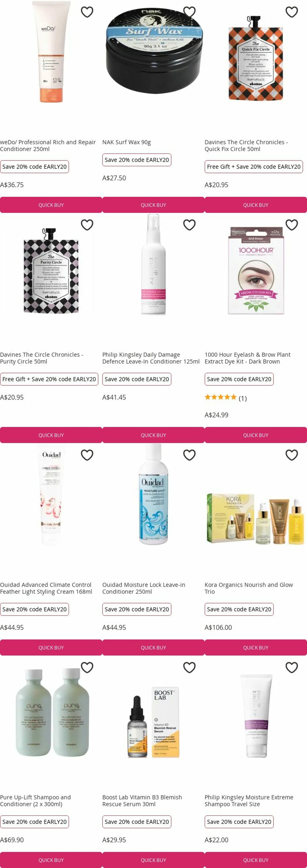
Task: Open Ouidad Moisture Lock Leave-in Conditioner title link
Action: click(144, 588)
